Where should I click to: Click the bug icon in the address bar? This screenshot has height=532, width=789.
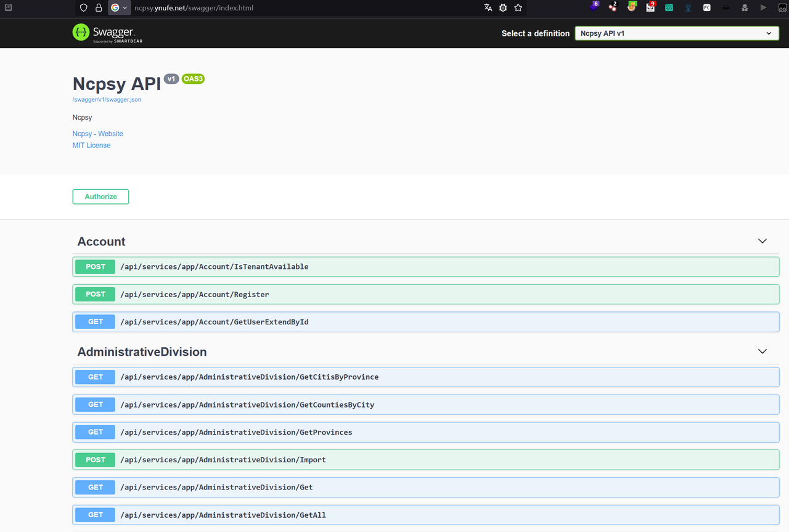[503, 8]
